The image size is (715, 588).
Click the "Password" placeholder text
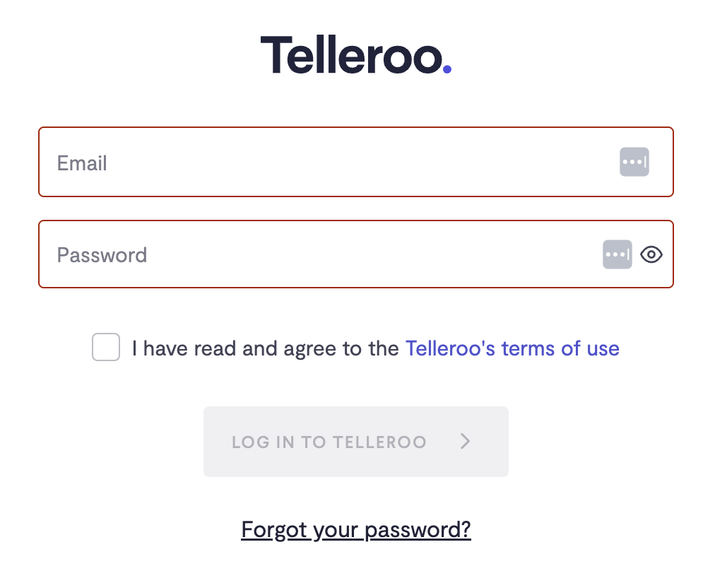pos(102,254)
